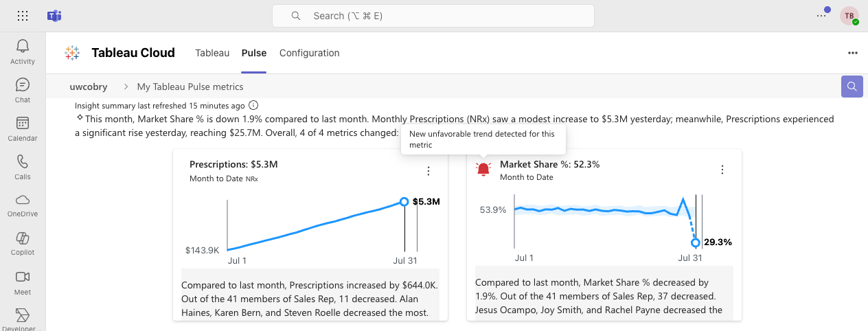Click the 53.9% axis label
Screen dimensions: 868x331
[x=492, y=210]
